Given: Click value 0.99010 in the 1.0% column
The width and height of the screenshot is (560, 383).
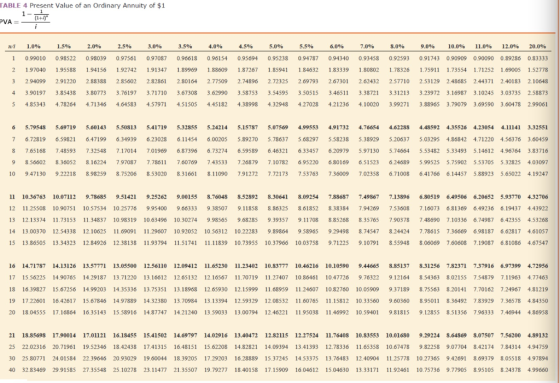Looking at the screenshot, I should pyautogui.click(x=35, y=58).
